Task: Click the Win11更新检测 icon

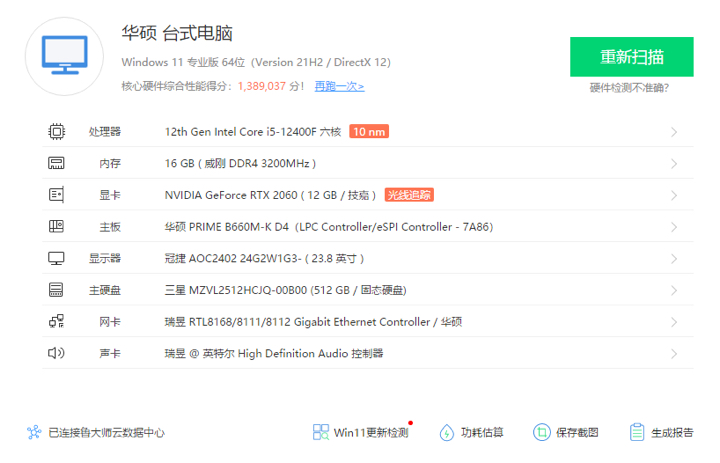Action: [x=321, y=432]
